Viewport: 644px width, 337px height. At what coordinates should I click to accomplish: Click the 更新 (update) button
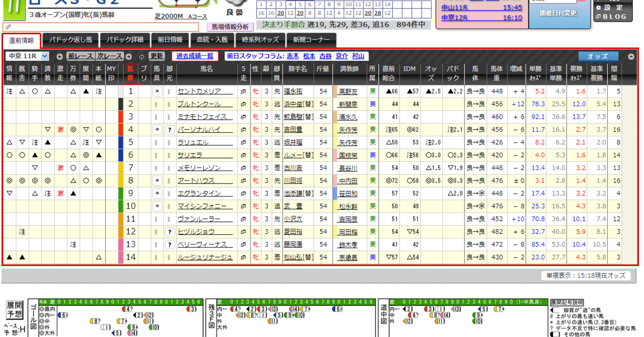(x=156, y=57)
